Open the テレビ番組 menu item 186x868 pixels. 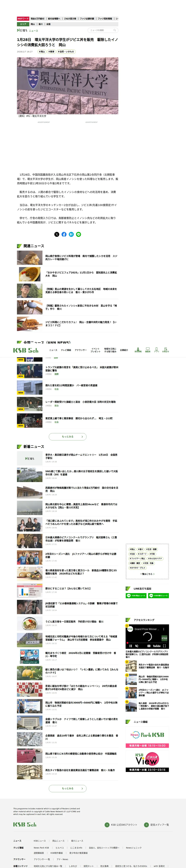[66, 350]
